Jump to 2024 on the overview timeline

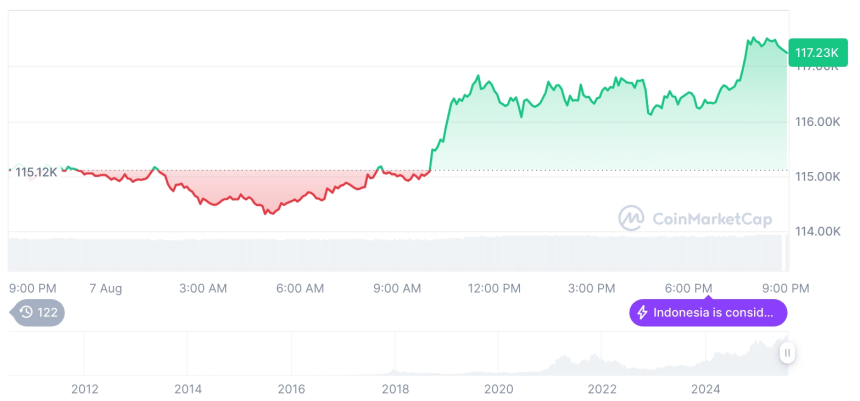click(x=706, y=388)
